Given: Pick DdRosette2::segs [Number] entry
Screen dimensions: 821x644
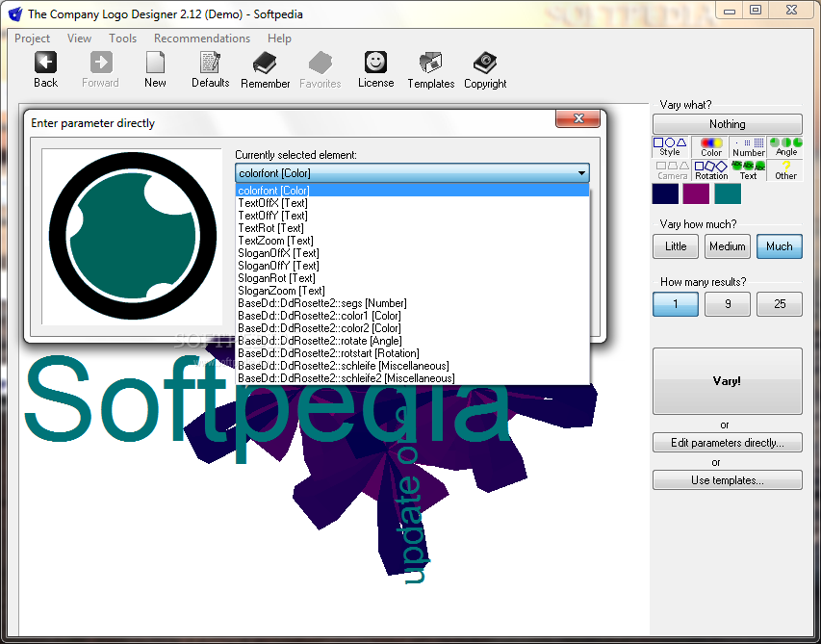Looking at the screenshot, I should pos(413,303).
